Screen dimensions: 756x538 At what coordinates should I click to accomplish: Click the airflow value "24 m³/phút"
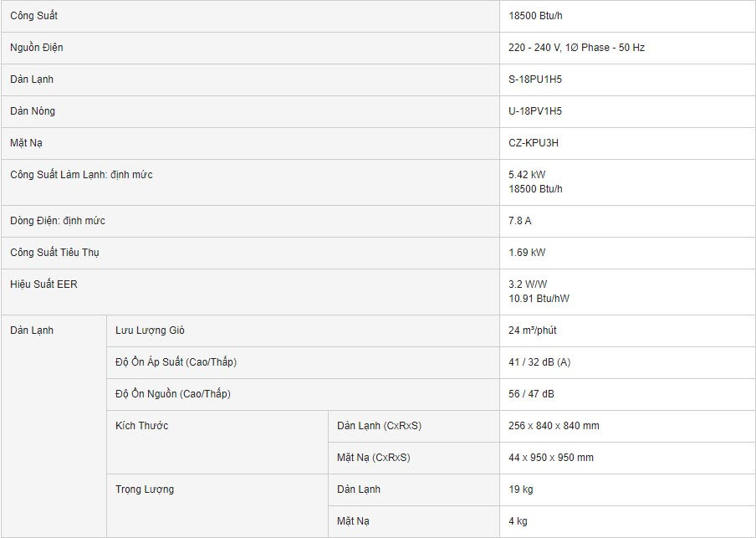tap(533, 330)
